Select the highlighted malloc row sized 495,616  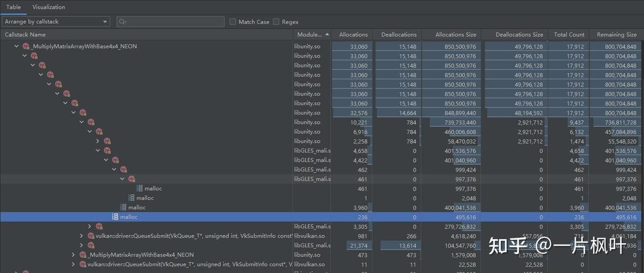click(x=322, y=217)
